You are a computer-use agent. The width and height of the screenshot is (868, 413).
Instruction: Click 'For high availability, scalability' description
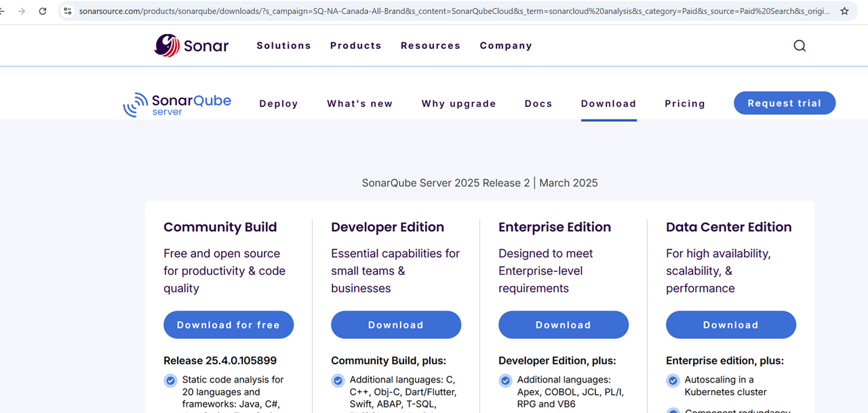[x=718, y=271]
